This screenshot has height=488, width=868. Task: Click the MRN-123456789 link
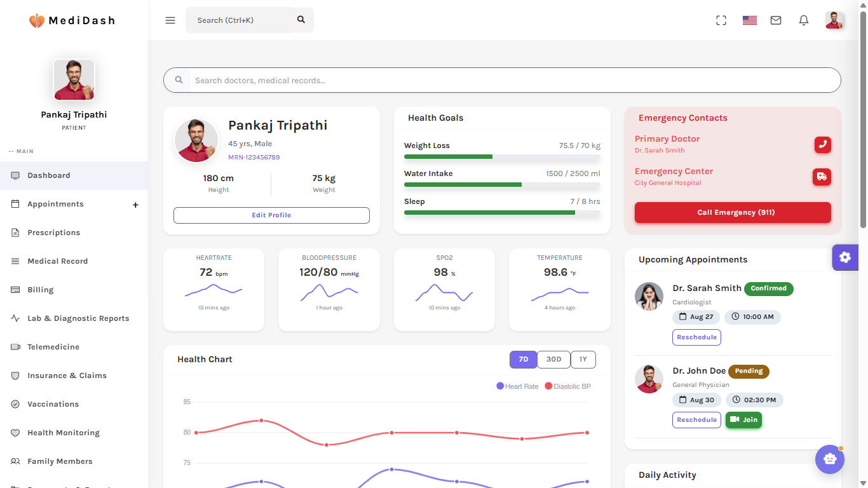[254, 157]
